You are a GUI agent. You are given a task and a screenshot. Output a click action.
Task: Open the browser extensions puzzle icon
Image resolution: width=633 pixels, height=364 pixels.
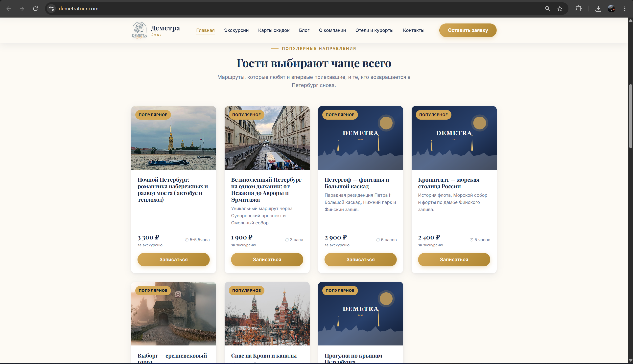click(x=579, y=9)
